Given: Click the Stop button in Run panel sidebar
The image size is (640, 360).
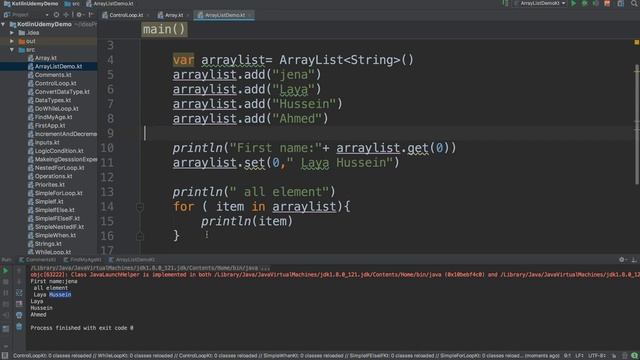Looking at the screenshot, I should coord(6,282).
